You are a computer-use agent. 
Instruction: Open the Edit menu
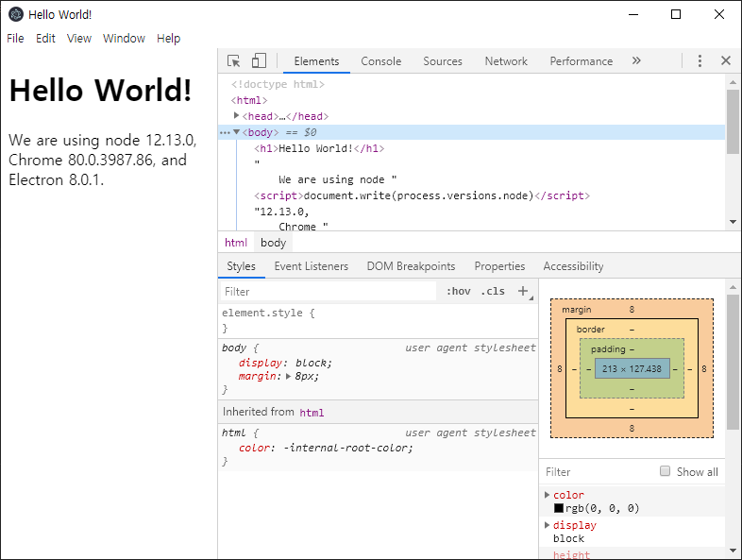[x=45, y=39]
